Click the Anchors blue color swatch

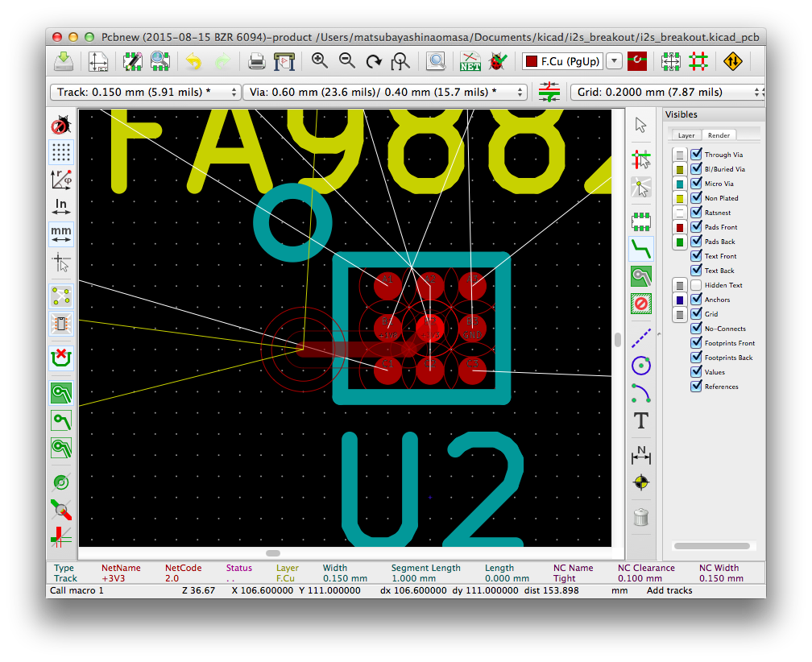[680, 300]
